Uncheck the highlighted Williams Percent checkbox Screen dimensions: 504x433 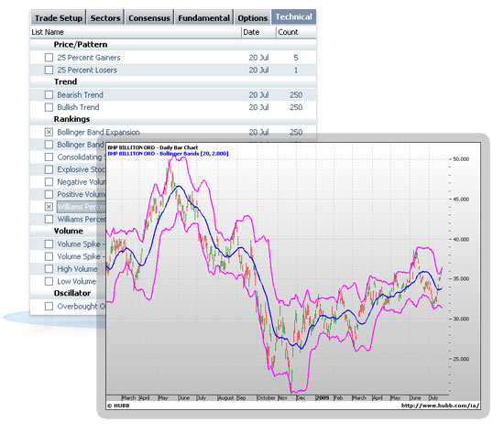(49, 207)
